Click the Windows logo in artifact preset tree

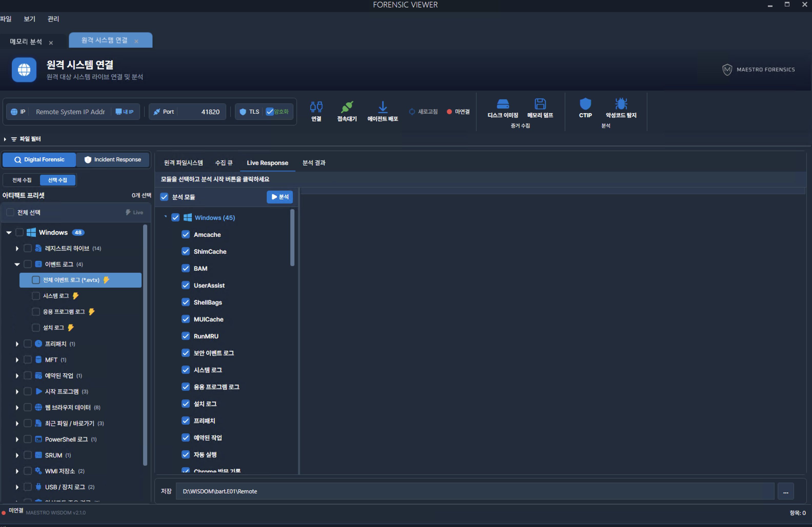[31, 232]
